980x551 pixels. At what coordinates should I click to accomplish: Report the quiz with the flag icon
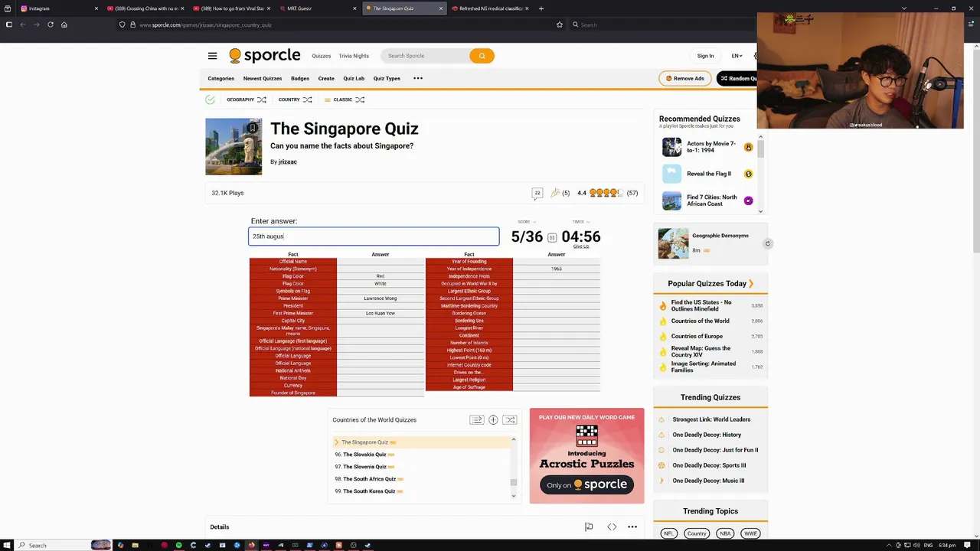(589, 527)
